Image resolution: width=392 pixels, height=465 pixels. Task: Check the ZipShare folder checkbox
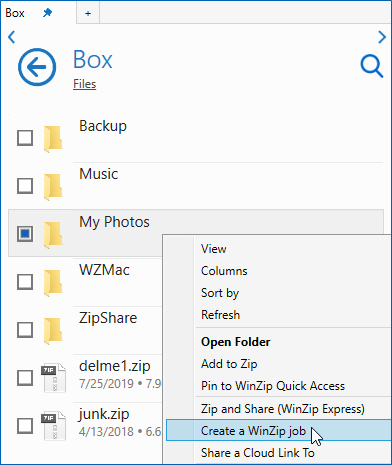pyautogui.click(x=25, y=330)
